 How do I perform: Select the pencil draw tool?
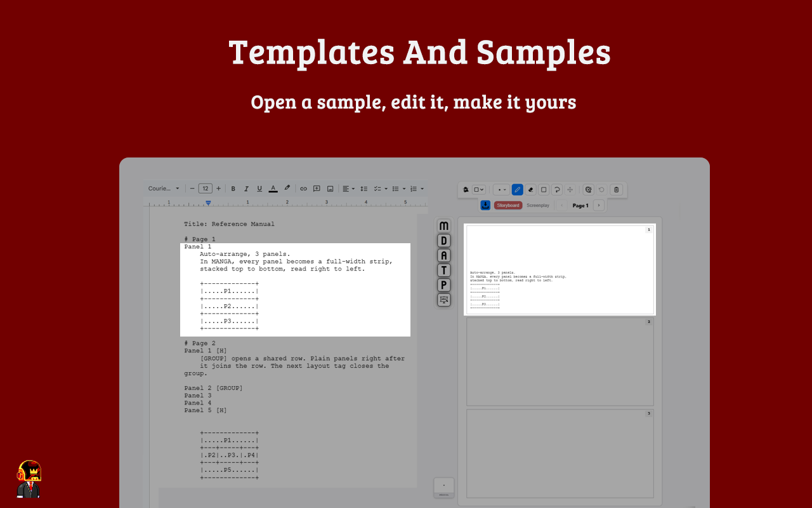point(517,189)
